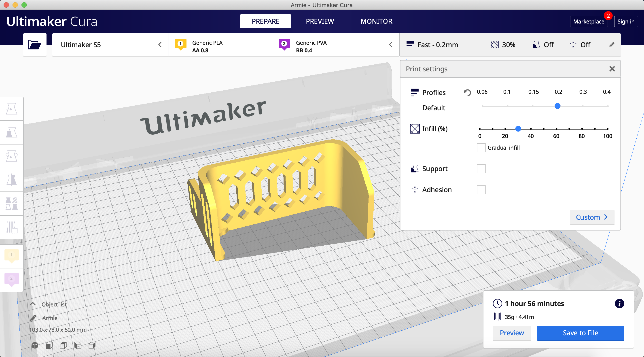Click the pencil icon next to Armie
Viewport: 644px width, 357px height.
(x=33, y=318)
